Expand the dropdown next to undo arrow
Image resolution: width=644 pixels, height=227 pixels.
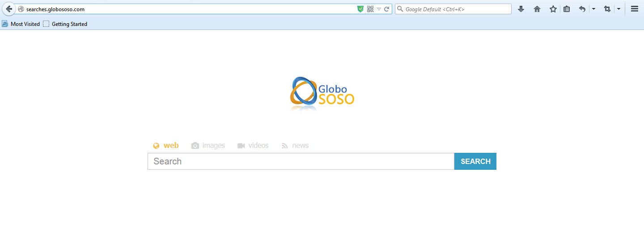click(x=593, y=9)
